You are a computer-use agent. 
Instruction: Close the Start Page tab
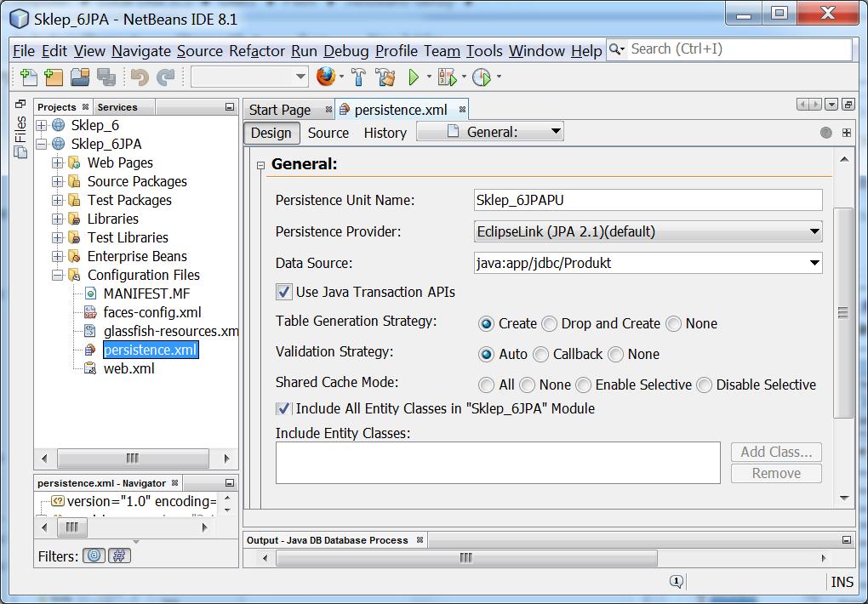pyautogui.click(x=328, y=110)
